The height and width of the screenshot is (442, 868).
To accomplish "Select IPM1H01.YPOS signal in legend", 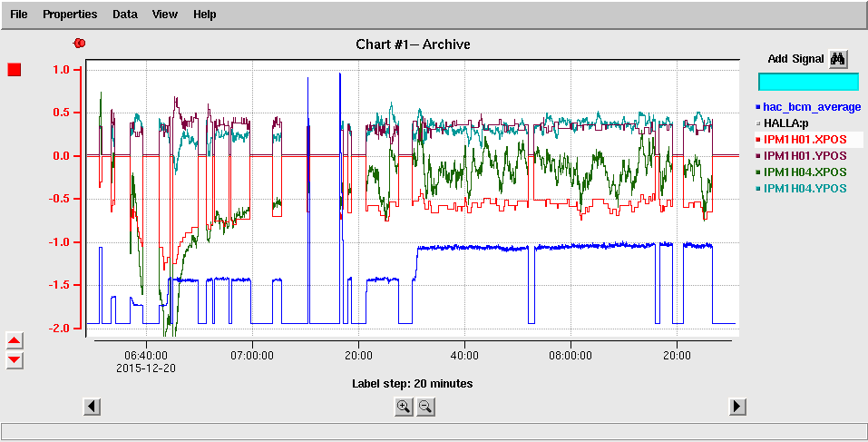I will (x=805, y=155).
